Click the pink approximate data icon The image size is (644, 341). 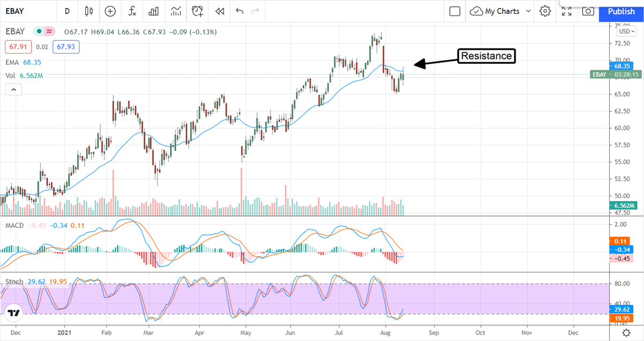pos(50,32)
